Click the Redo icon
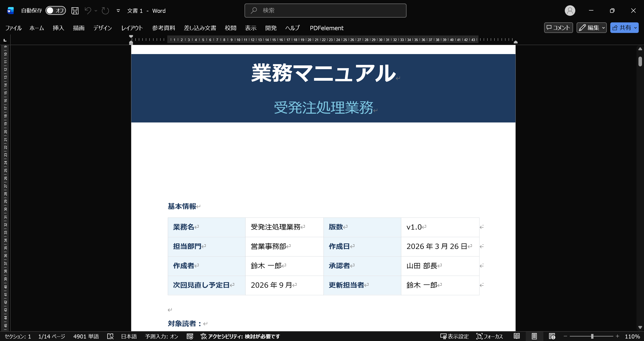 pos(105,11)
